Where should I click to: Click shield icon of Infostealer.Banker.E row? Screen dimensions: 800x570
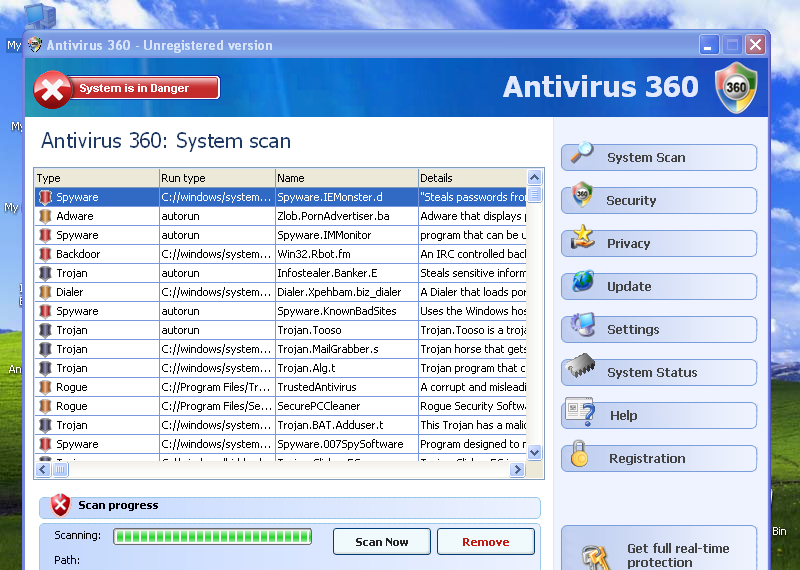pos(45,274)
